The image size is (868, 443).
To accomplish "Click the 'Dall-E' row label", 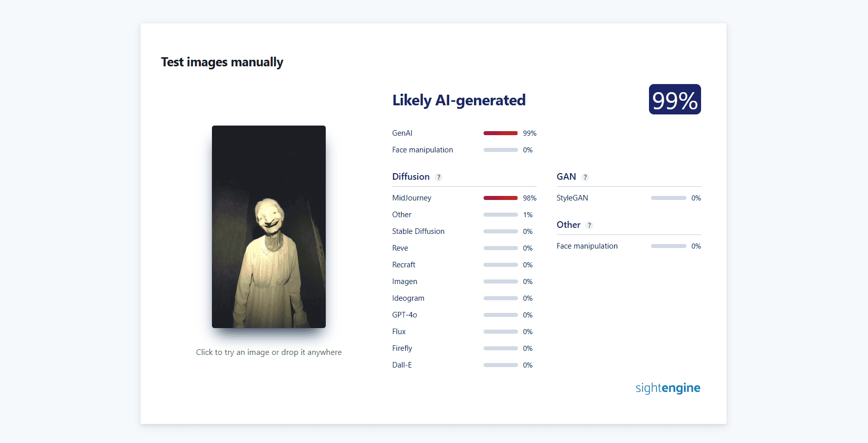I will coord(402,365).
